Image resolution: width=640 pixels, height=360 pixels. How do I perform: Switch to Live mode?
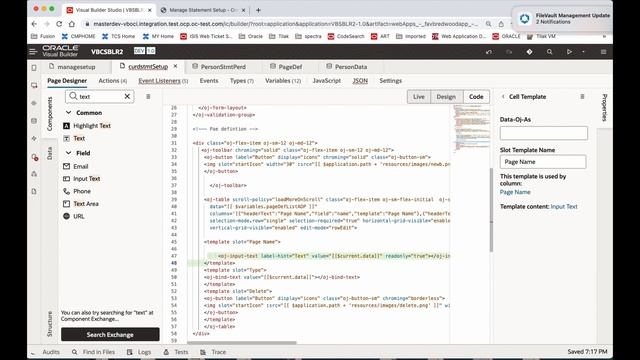[x=419, y=97]
